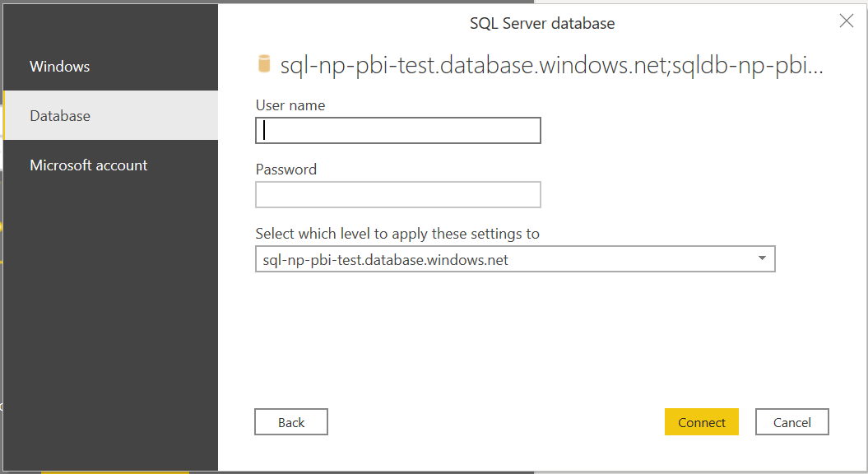
Task: Expand the settings level dropdown arrow
Action: [762, 258]
